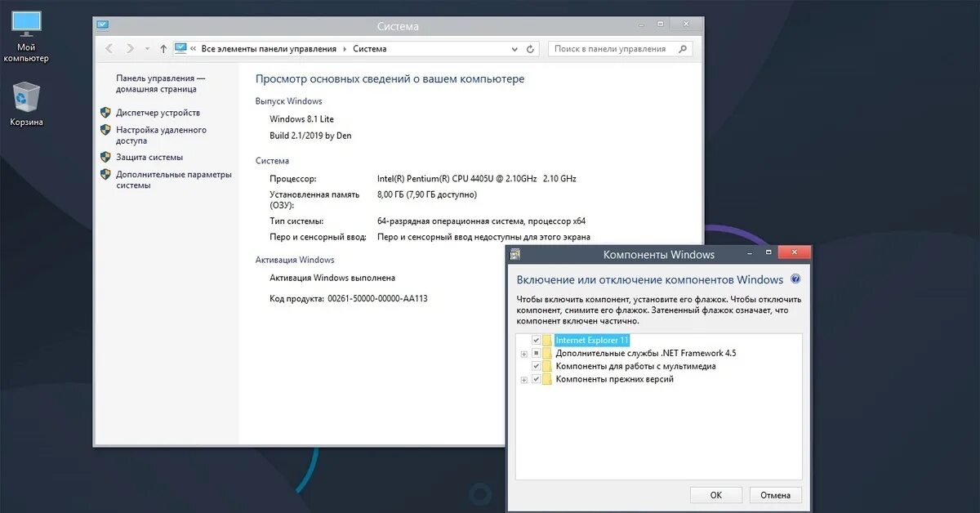This screenshot has height=513, width=980.
Task: Click the Отмена button
Action: tap(775, 495)
